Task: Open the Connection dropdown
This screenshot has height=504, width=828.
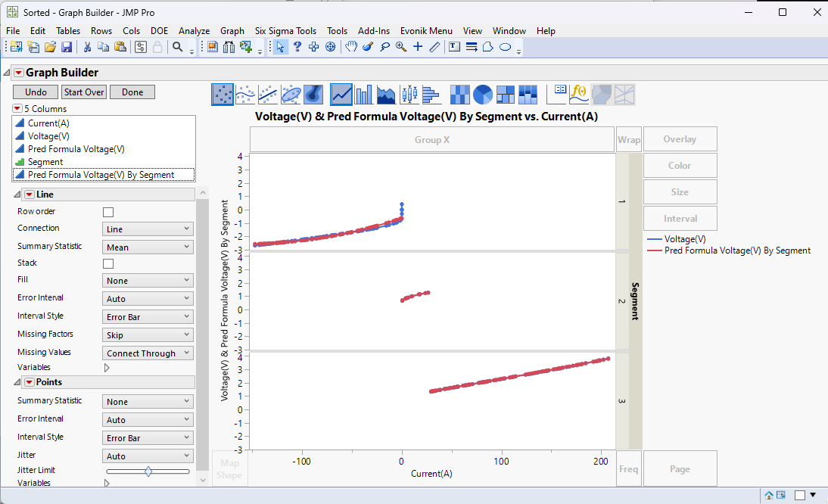Action: click(148, 229)
